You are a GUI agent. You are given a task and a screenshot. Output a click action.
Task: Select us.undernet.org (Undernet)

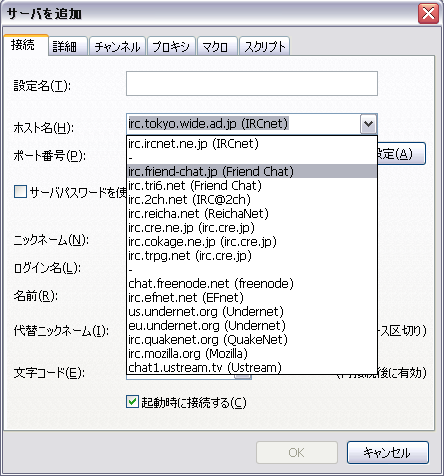(x=252, y=311)
